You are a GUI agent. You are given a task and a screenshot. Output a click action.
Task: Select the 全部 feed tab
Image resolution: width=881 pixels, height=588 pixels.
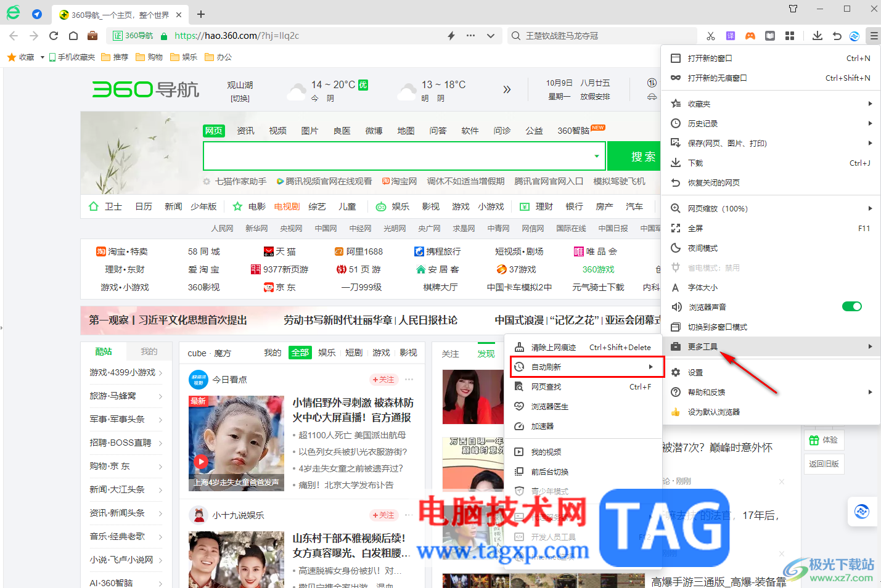point(300,353)
